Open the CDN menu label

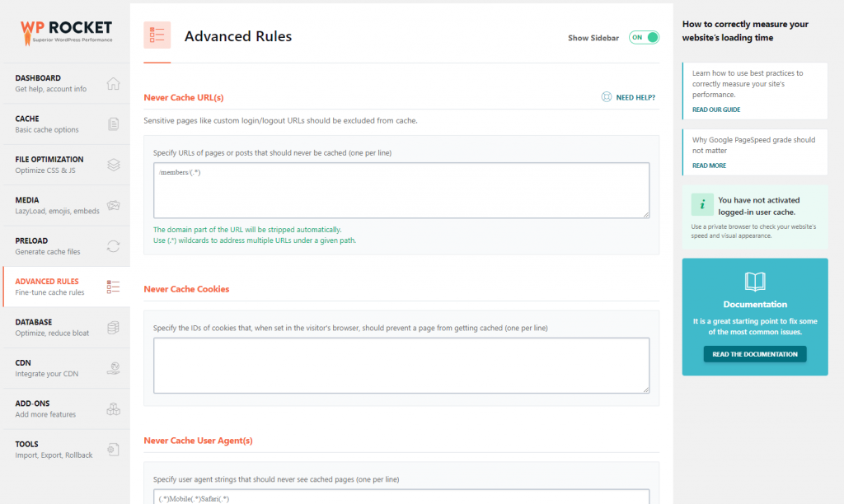(23, 363)
